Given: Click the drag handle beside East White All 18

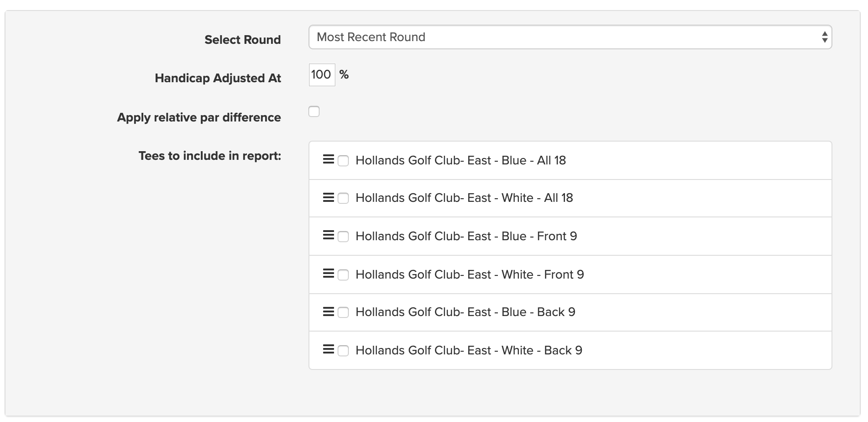Looking at the screenshot, I should 328,197.
